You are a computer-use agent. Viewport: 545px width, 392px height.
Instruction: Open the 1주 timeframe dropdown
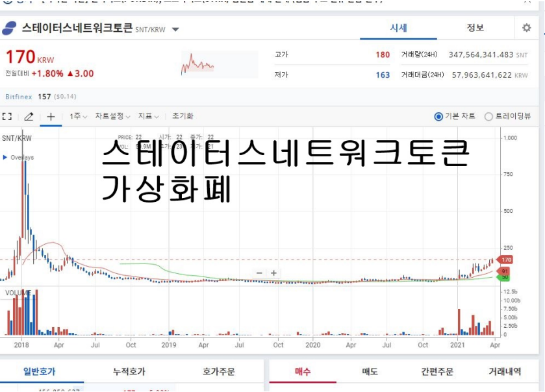[x=78, y=116]
